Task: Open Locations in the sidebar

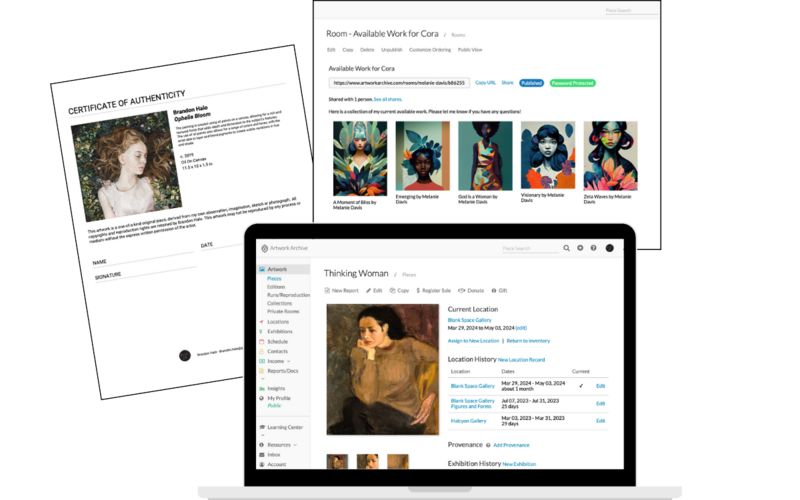Action: click(x=278, y=322)
